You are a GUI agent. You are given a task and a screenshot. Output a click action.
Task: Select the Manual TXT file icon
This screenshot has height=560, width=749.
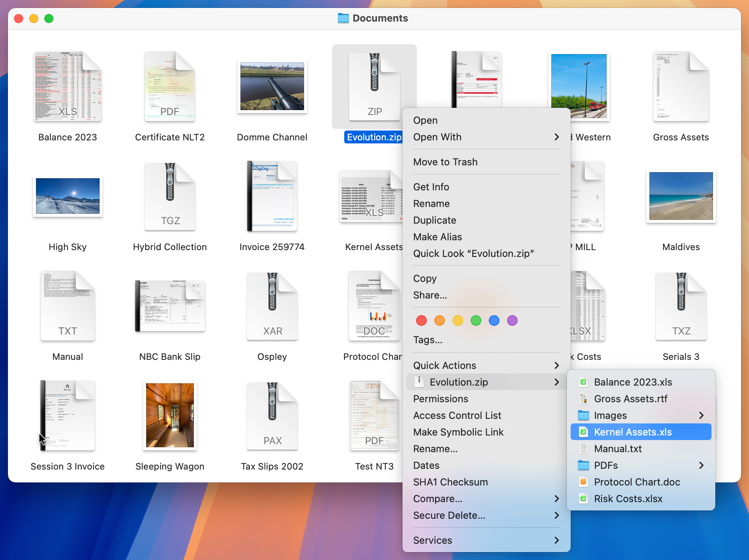click(x=68, y=306)
